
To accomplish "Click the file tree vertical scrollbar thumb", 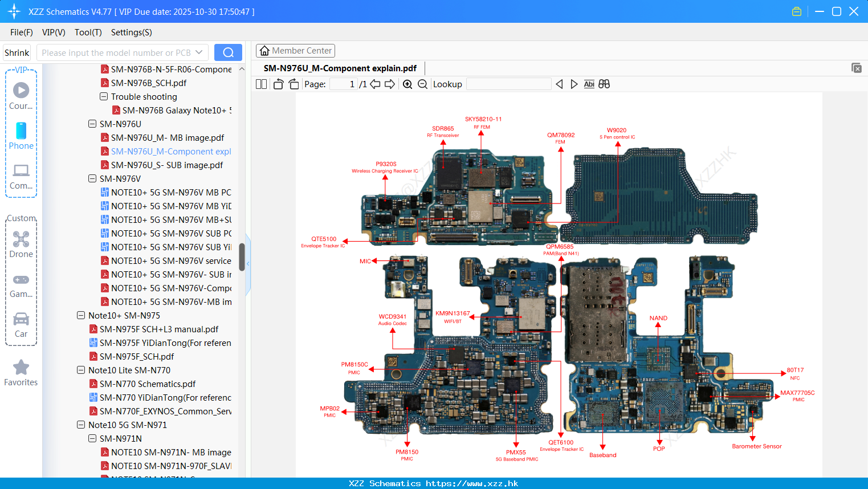I will 242,257.
